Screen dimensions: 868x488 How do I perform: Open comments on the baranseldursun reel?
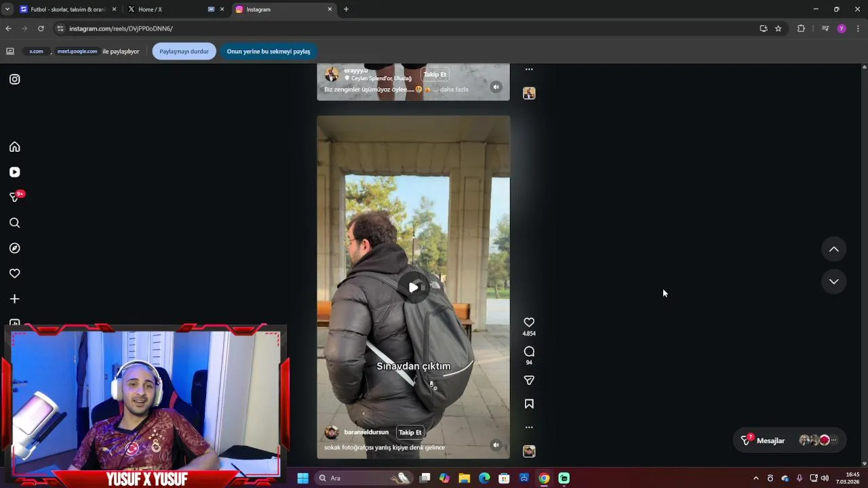[x=529, y=352]
